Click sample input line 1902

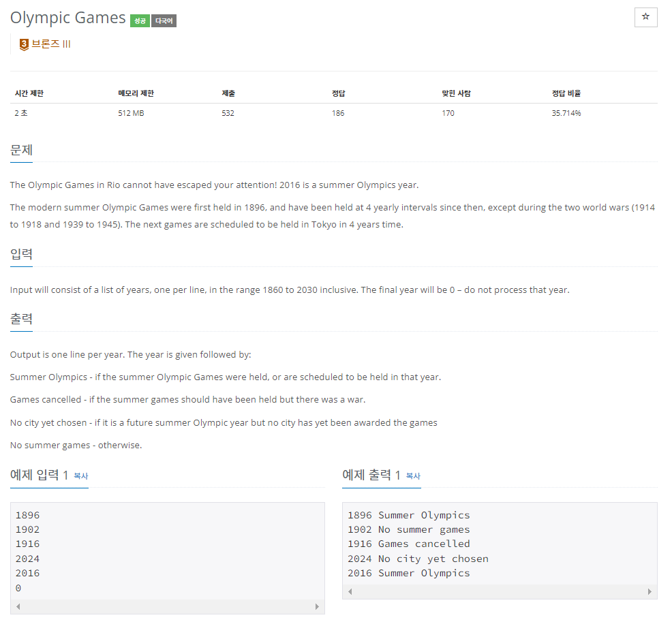click(27, 530)
